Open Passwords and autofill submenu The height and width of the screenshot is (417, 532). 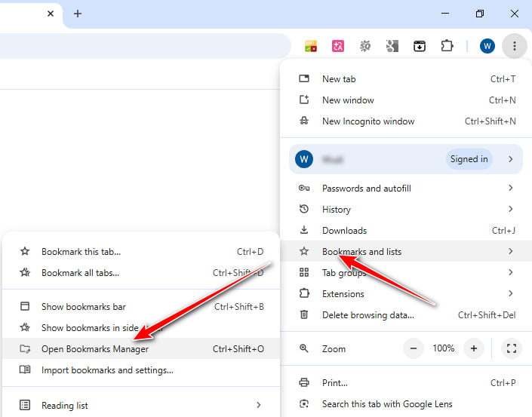coord(406,189)
